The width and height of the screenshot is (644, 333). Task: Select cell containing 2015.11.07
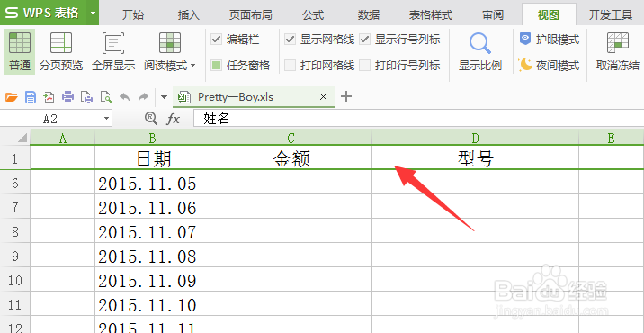[152, 231]
